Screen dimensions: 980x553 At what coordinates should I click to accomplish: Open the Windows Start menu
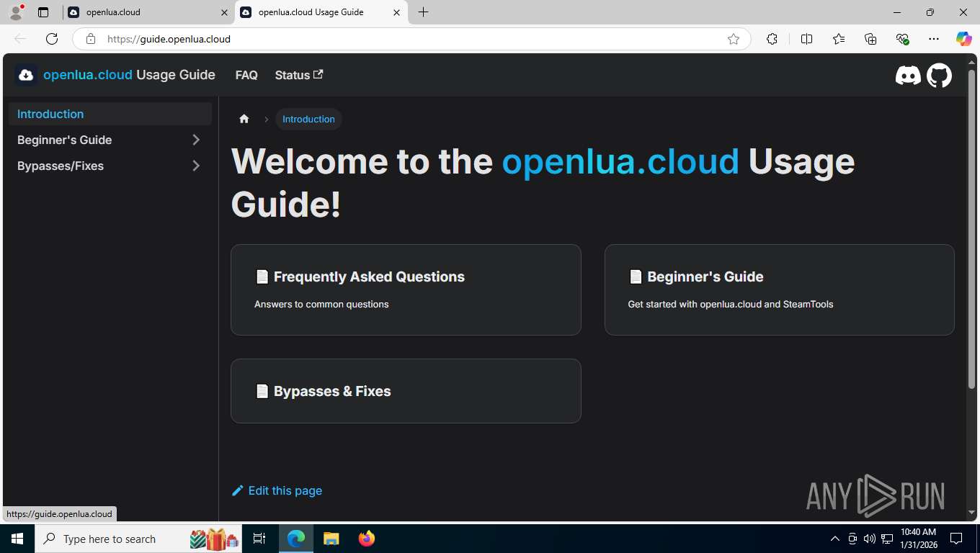(x=17, y=539)
